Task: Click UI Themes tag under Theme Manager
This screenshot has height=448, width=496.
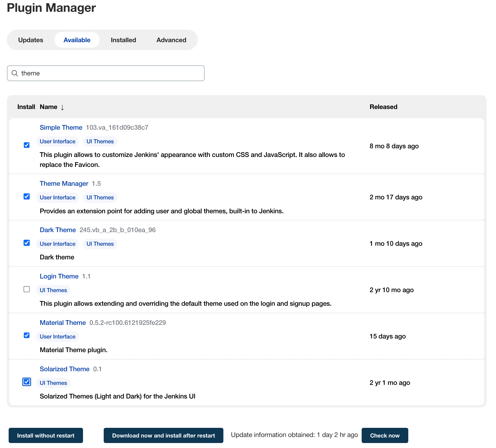Action: 100,198
